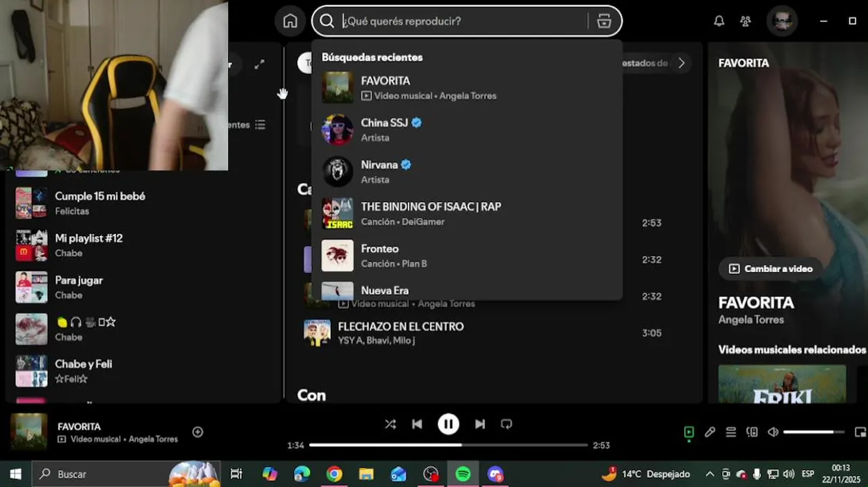Select FAVORITA from recent searches
The width and height of the screenshot is (868, 487).
[466, 87]
